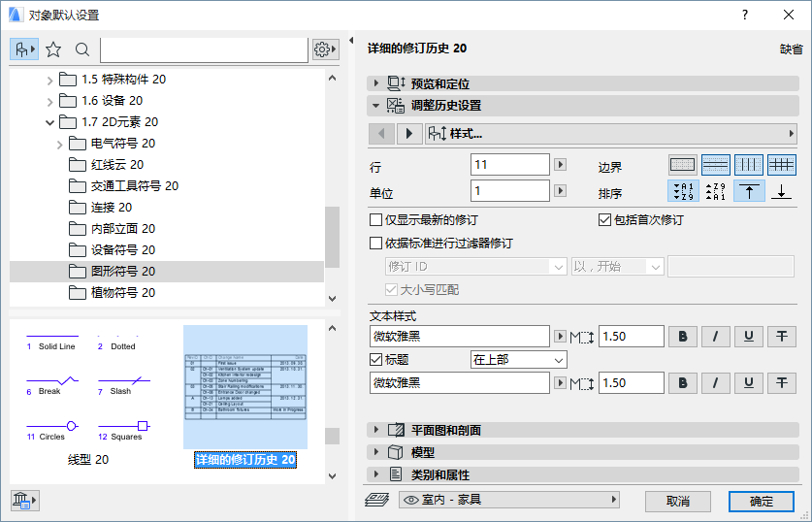Screen dimensions: 812x522
Task: Open the 室内 - 家具 layer dropdown
Action: pyautogui.click(x=509, y=500)
